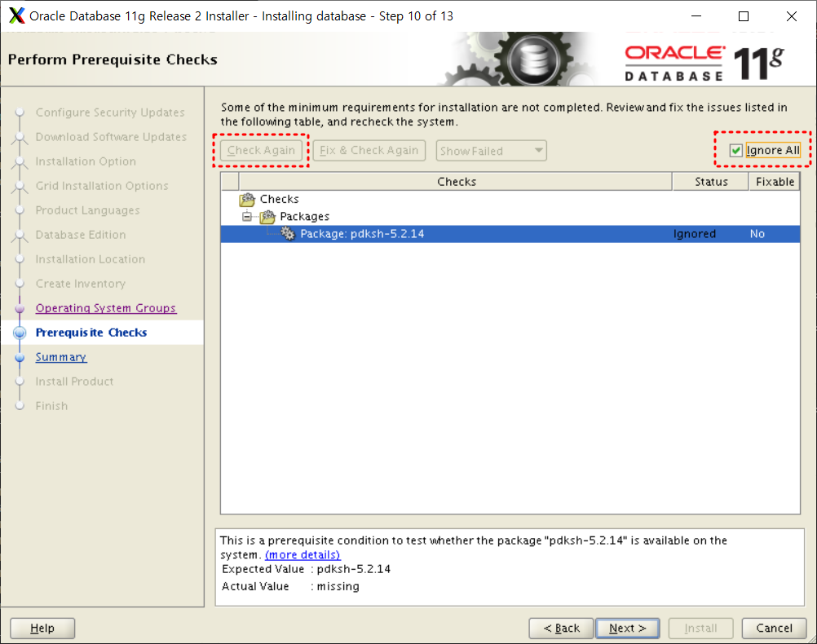Go to Operating System Groups step
The width and height of the screenshot is (817, 644).
click(x=106, y=308)
